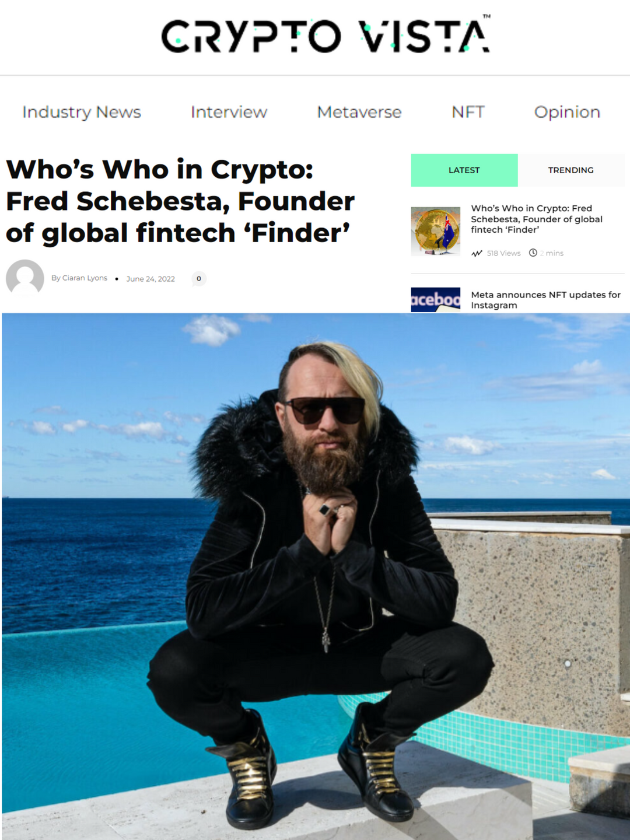Open the Metaverse category
The height and width of the screenshot is (840, 630).
(359, 112)
